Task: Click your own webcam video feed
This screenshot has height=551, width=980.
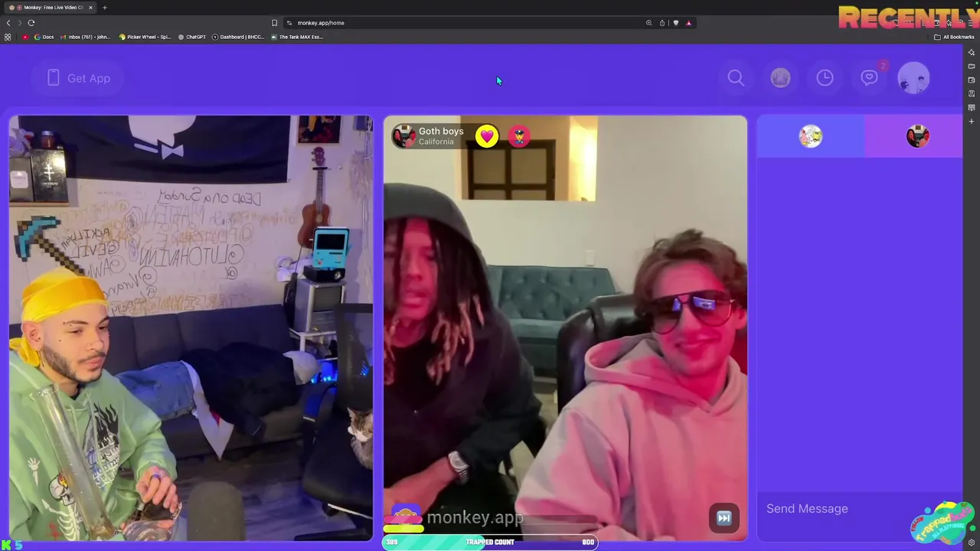Action: (x=191, y=329)
